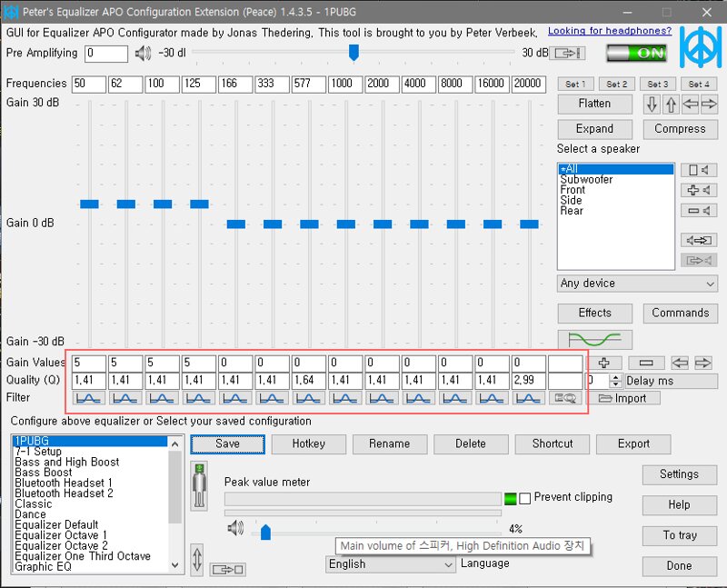Click the 2,99 quality value field
The height and width of the screenshot is (588, 727).
click(529, 381)
